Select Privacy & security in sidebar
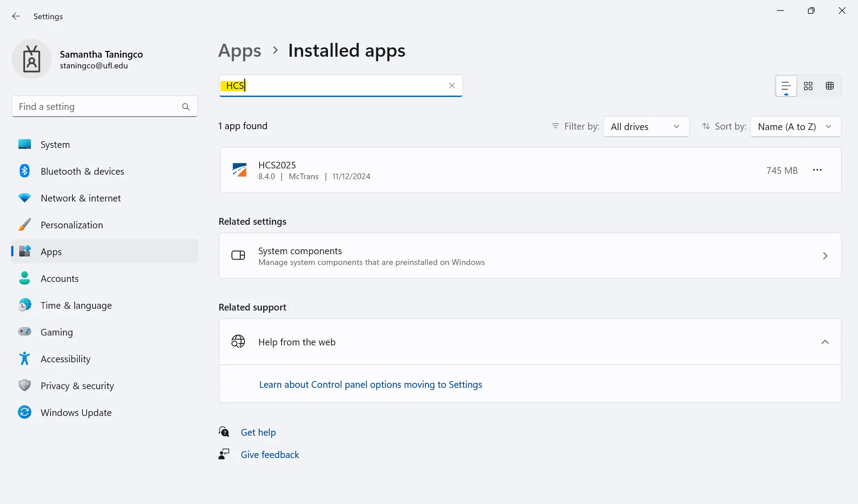This screenshot has height=504, width=858. click(x=77, y=386)
